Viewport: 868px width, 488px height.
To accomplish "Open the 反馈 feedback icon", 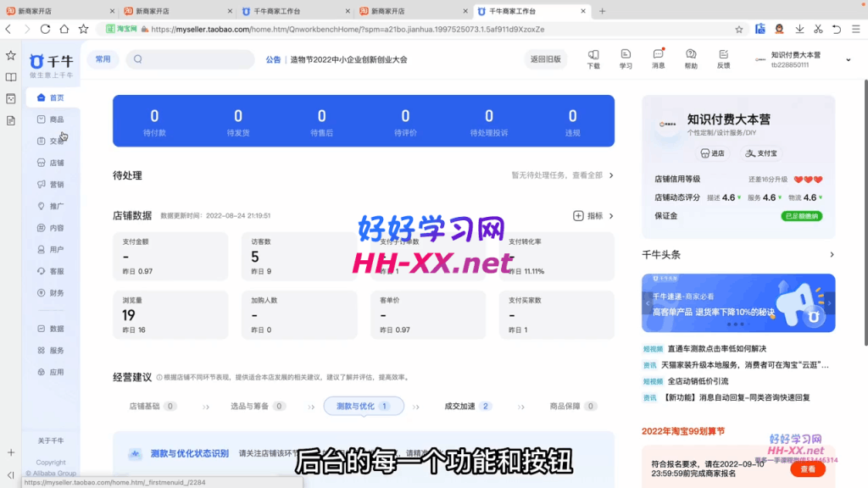I will pyautogui.click(x=724, y=58).
